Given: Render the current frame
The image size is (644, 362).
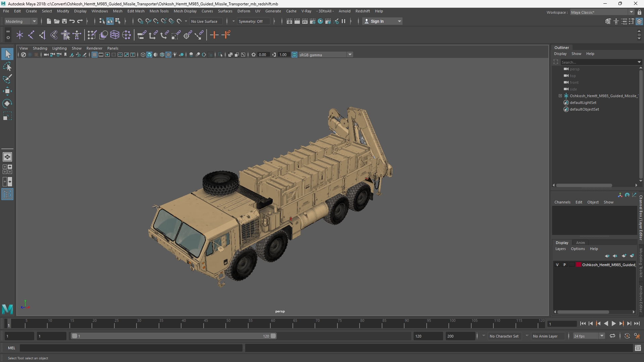Looking at the screenshot, I should point(297,21).
